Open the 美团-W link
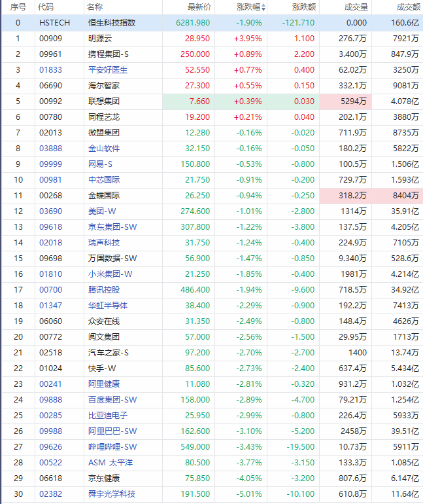The image size is (423, 504). tap(102, 211)
